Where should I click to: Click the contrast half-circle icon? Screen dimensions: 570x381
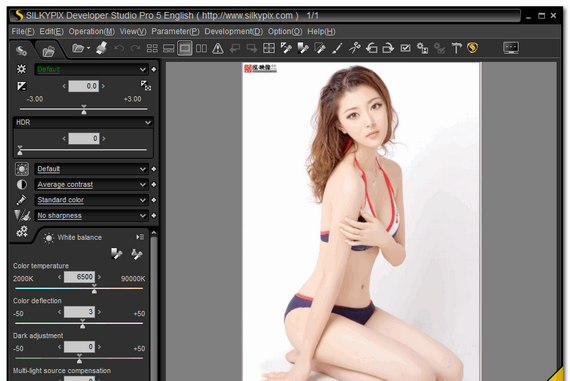pos(22,185)
